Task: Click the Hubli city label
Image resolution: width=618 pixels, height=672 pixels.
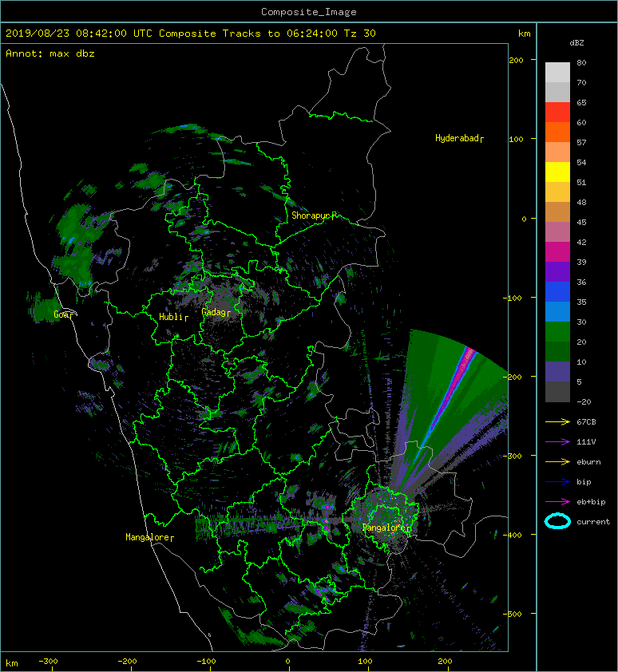Action: [174, 317]
